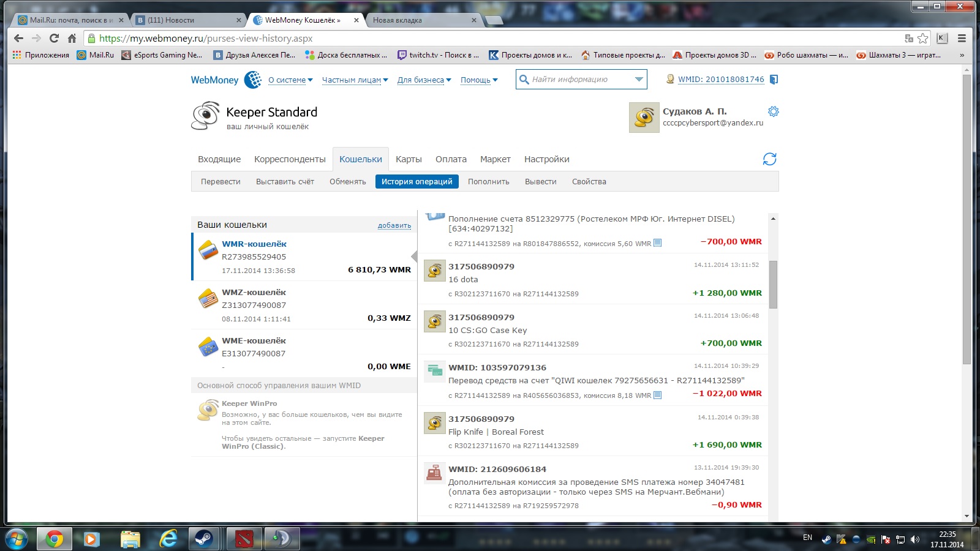The image size is (980, 551).
Task: Click the transaction list scrollbar thumb
Action: click(773, 285)
